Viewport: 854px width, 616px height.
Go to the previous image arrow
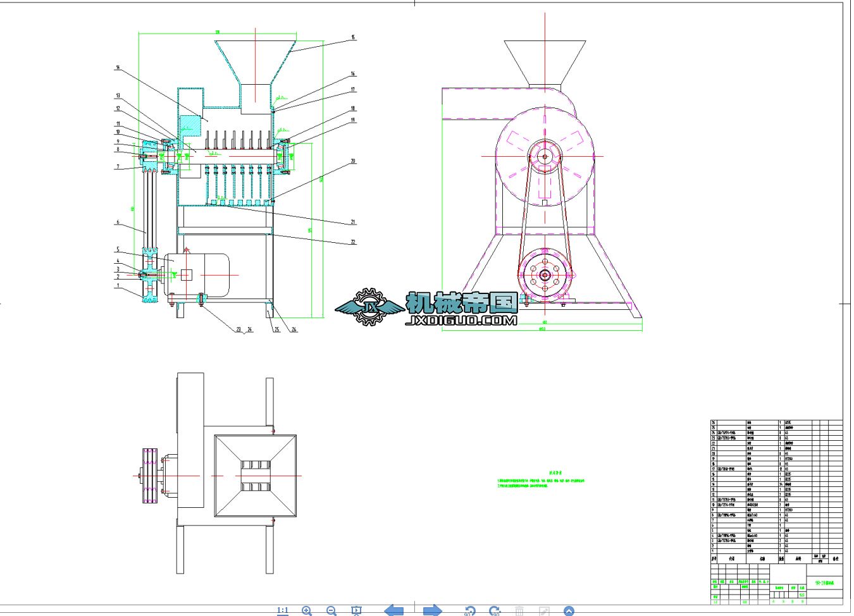[x=395, y=610]
